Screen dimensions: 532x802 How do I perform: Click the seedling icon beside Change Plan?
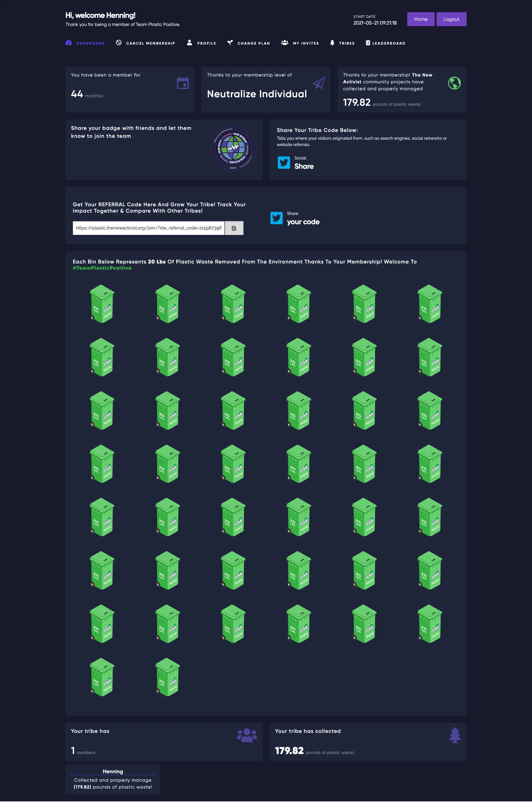pos(230,43)
